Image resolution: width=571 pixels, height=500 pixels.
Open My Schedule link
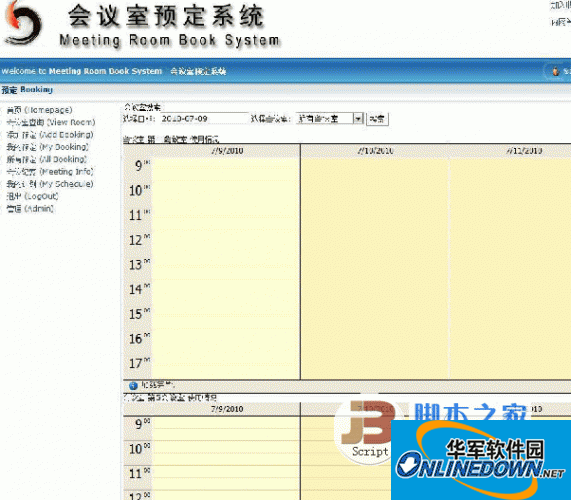(x=50, y=184)
